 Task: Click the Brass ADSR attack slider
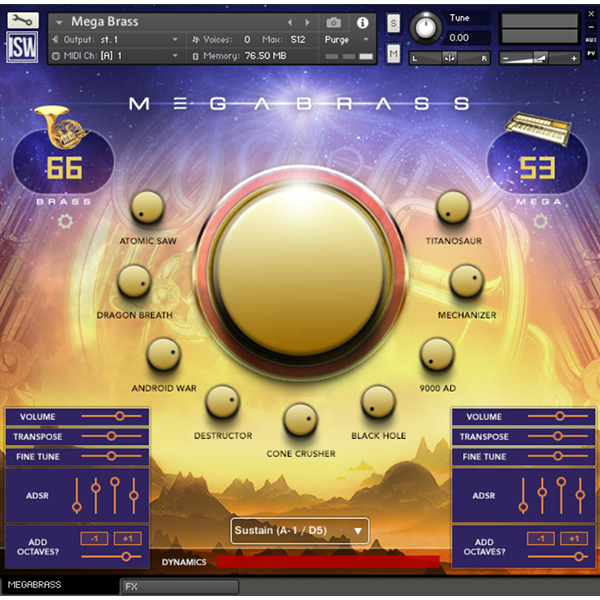click(77, 495)
